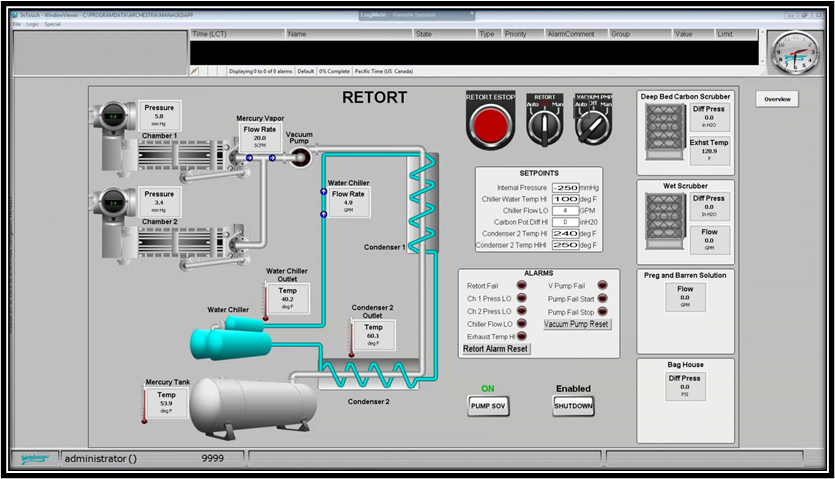
Task: Open the File menu
Action: click(17, 25)
